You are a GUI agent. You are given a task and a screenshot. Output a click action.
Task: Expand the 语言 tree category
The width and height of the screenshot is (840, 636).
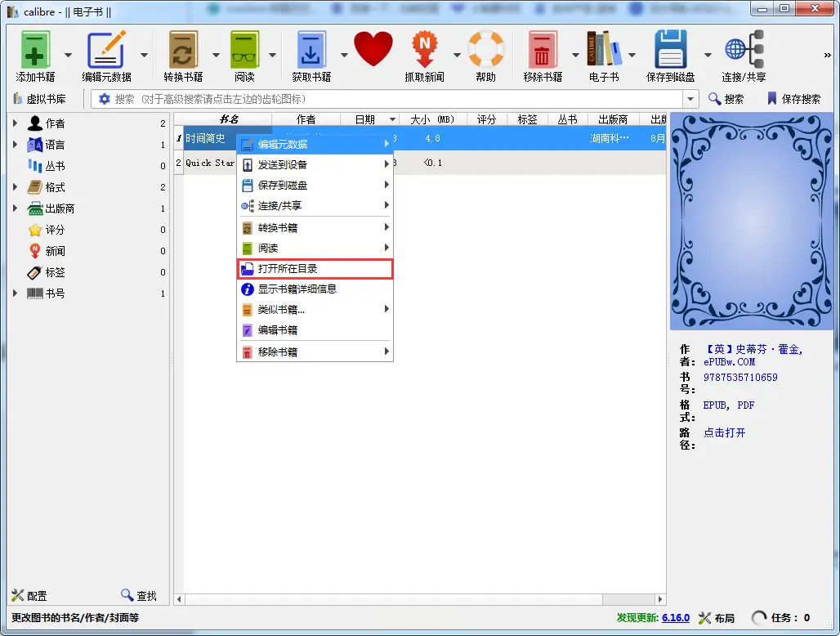pos(15,145)
